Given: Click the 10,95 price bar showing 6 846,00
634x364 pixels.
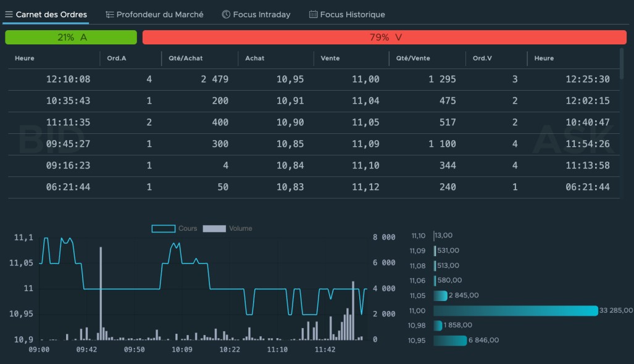Looking at the screenshot, I should click(x=450, y=341).
